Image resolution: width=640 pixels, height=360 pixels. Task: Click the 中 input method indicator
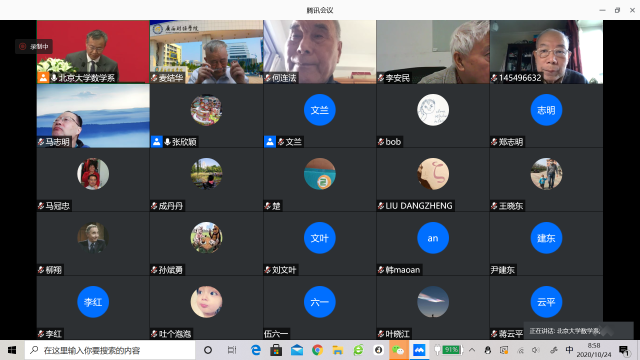569,350
